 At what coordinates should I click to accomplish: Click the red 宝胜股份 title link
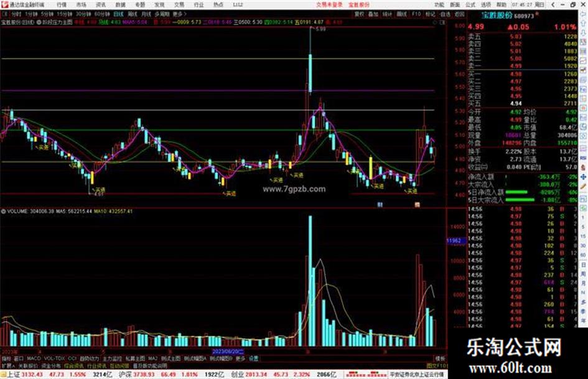359,5
